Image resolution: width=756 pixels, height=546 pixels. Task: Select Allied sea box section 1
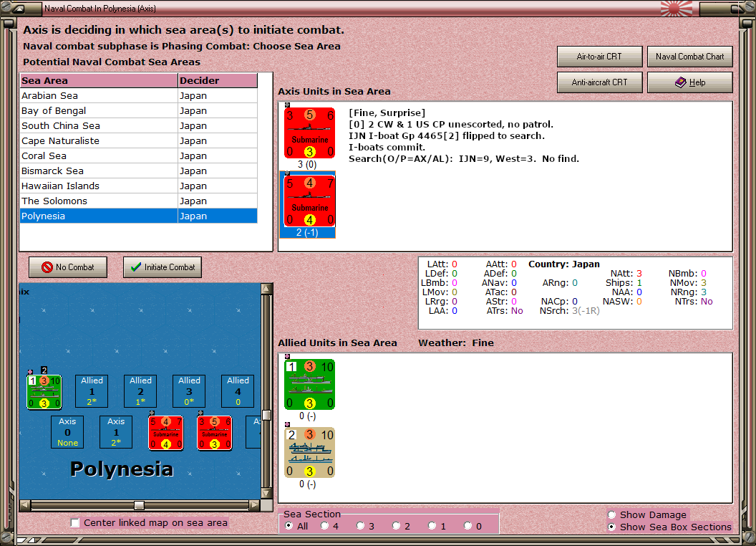coord(92,391)
